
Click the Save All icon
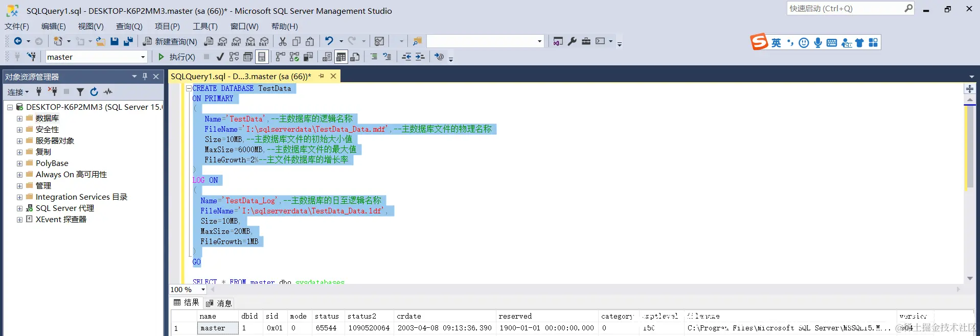tap(128, 41)
